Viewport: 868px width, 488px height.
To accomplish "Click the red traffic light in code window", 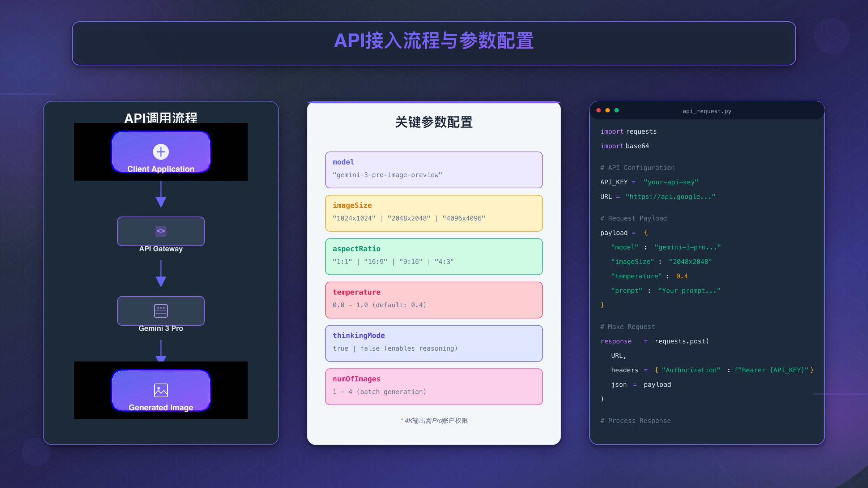I will click(599, 110).
